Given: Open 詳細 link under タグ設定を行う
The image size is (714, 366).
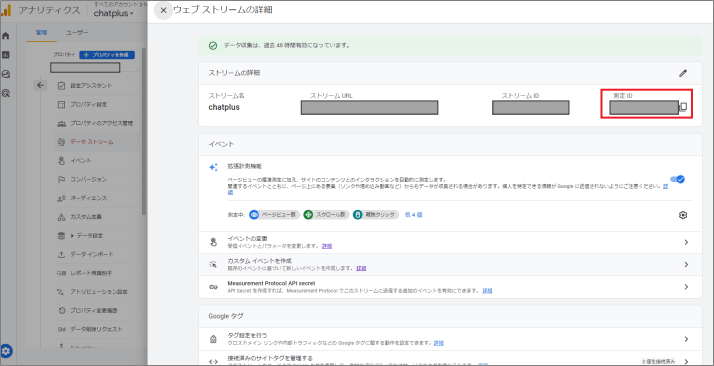Looking at the screenshot, I should pos(439,343).
